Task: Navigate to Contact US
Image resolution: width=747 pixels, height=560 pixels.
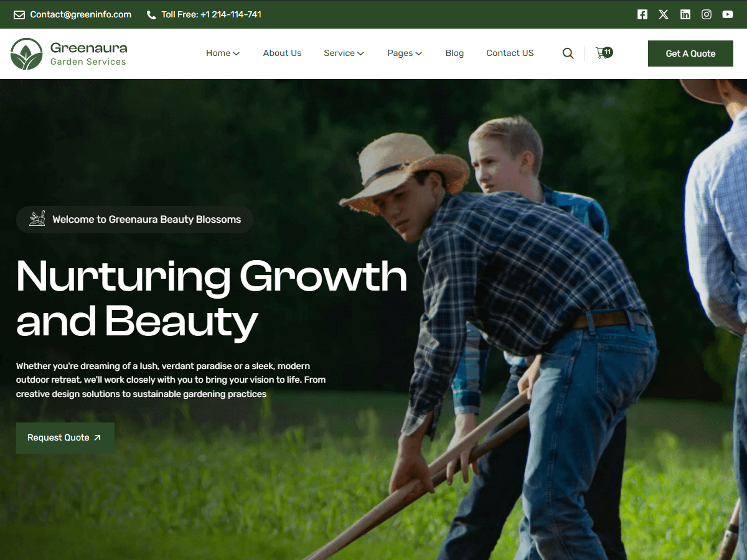Action: (x=510, y=54)
